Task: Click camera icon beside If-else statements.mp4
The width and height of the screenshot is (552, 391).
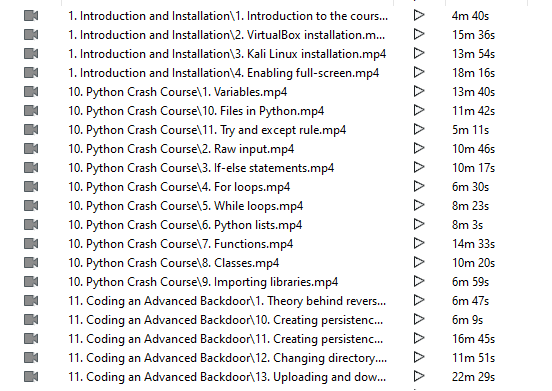Action: (31, 168)
